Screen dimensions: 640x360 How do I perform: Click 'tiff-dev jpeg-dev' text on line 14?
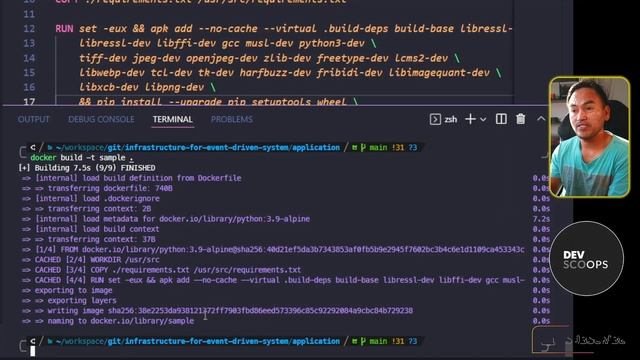(x=129, y=58)
